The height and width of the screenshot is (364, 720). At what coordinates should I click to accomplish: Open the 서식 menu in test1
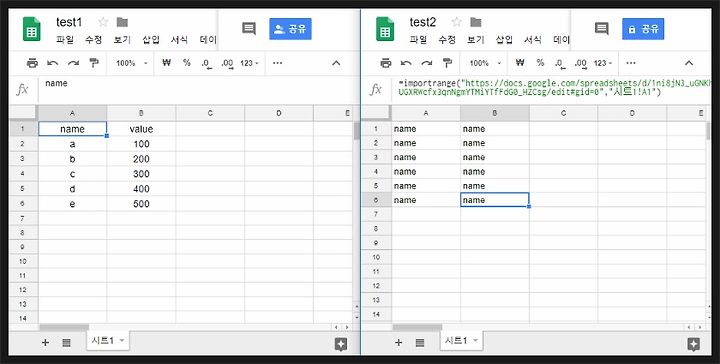(x=179, y=39)
